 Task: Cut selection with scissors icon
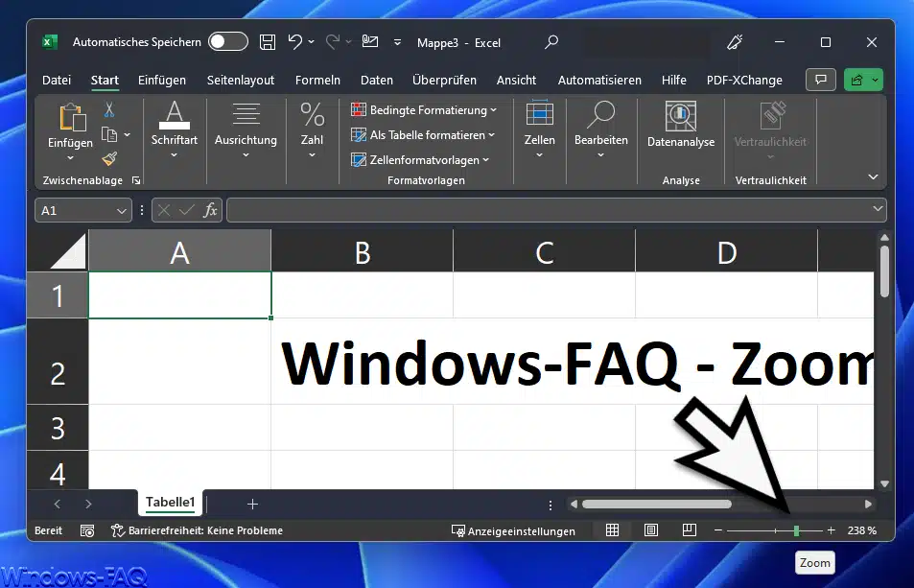coord(109,109)
